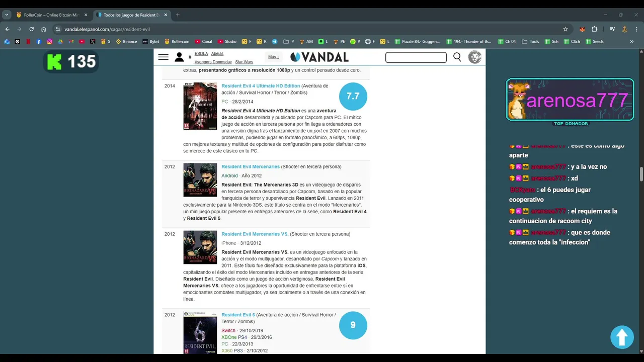Open the Instagram bookmark
Viewport: 644px width, 362px height.
point(49,42)
